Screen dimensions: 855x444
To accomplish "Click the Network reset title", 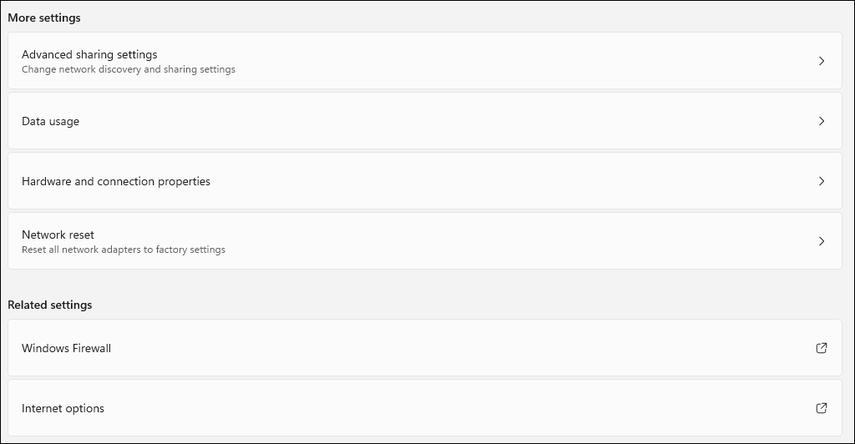I will (x=58, y=235).
